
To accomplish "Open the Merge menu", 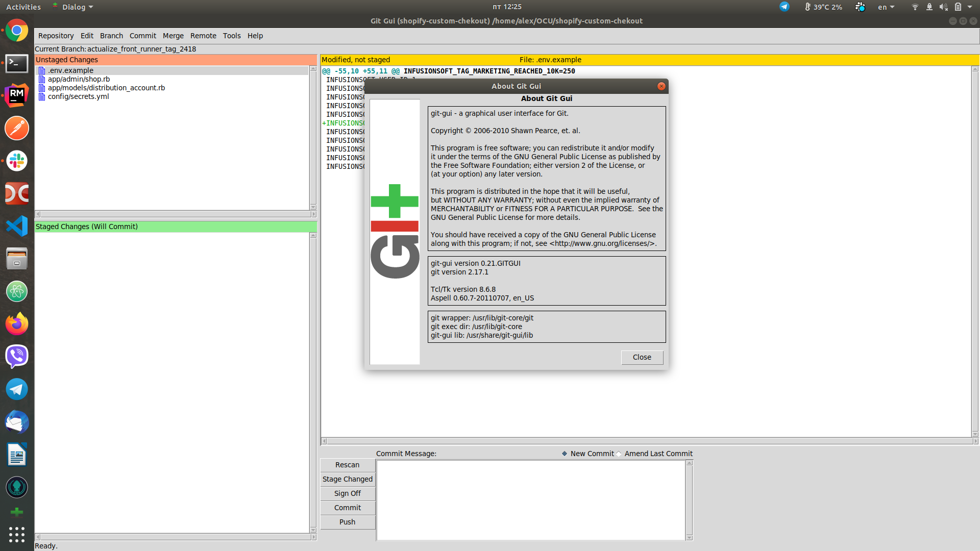I will coord(173,36).
